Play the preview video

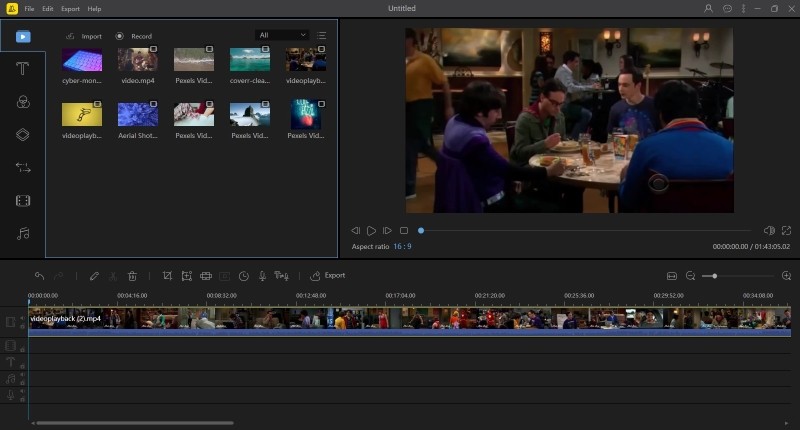[x=371, y=231]
